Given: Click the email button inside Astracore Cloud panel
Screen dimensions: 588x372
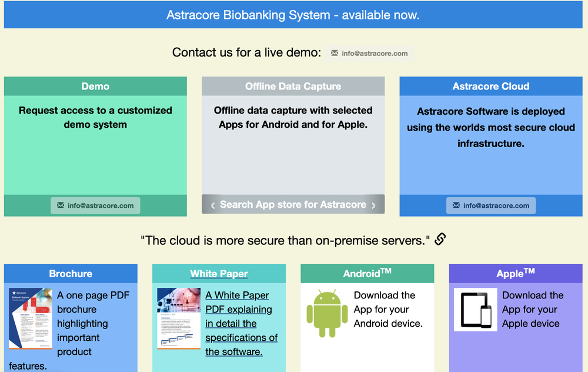Looking at the screenshot, I should coord(490,205).
